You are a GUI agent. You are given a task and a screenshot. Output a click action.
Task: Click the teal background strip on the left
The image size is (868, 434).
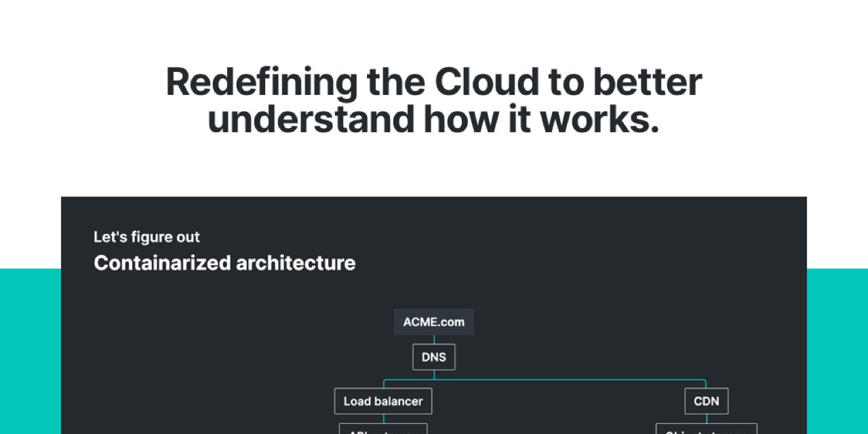(31, 353)
